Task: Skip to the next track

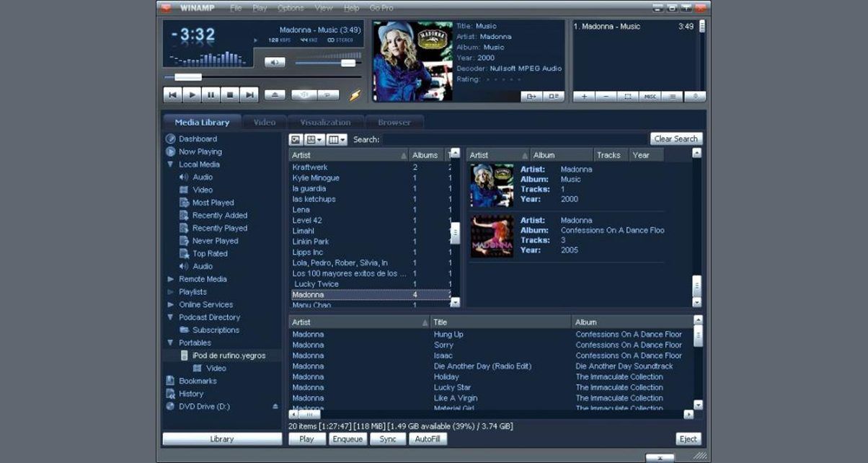Action: [x=249, y=94]
